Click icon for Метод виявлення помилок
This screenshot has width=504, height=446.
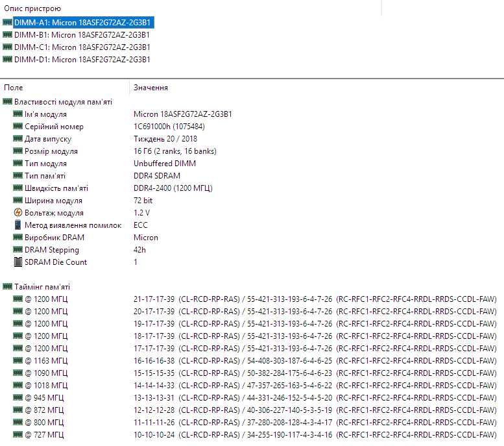[18, 225]
